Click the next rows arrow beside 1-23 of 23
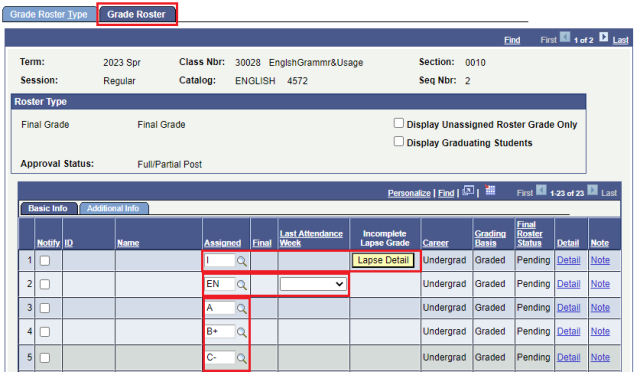This screenshot has height=372, width=640. (x=593, y=190)
